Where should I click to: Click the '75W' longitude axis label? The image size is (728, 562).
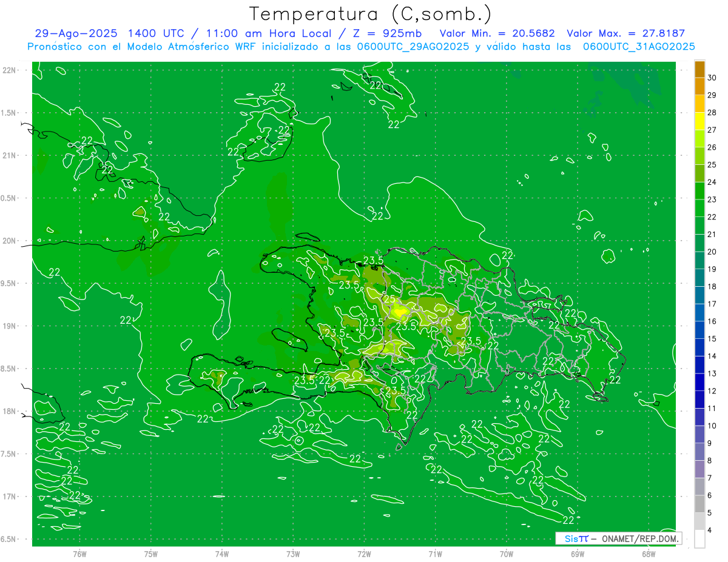[151, 554]
